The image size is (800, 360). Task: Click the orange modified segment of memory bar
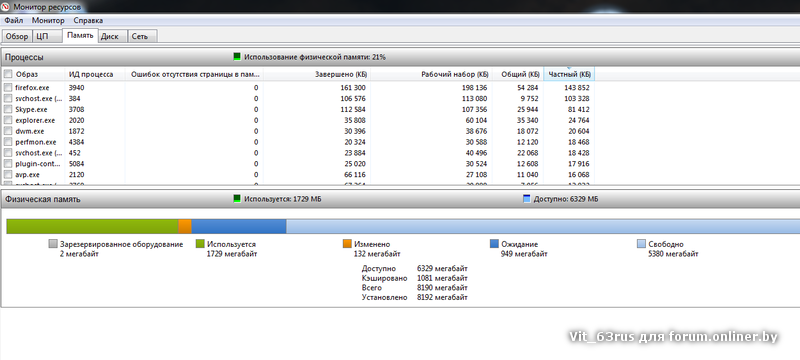click(x=185, y=226)
